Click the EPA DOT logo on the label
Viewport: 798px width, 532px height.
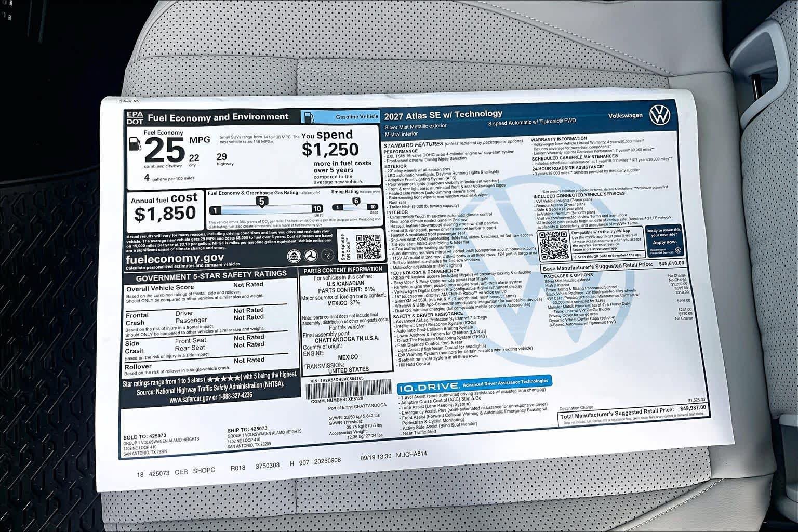(x=134, y=118)
